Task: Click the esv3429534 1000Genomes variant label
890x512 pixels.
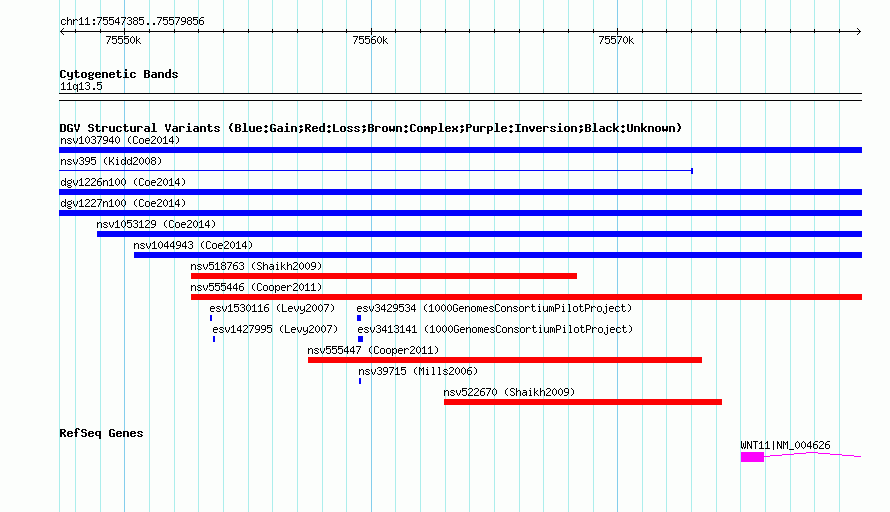Action: pyautogui.click(x=494, y=308)
